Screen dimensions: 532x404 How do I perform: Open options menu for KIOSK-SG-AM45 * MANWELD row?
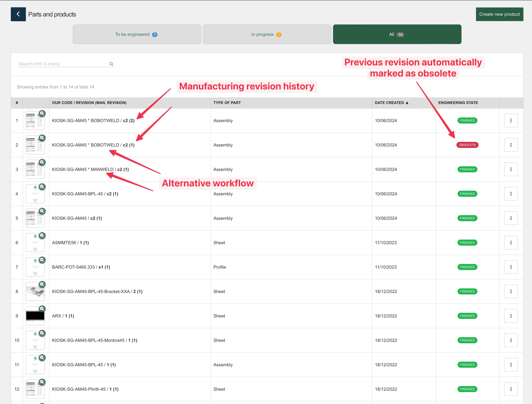511,169
